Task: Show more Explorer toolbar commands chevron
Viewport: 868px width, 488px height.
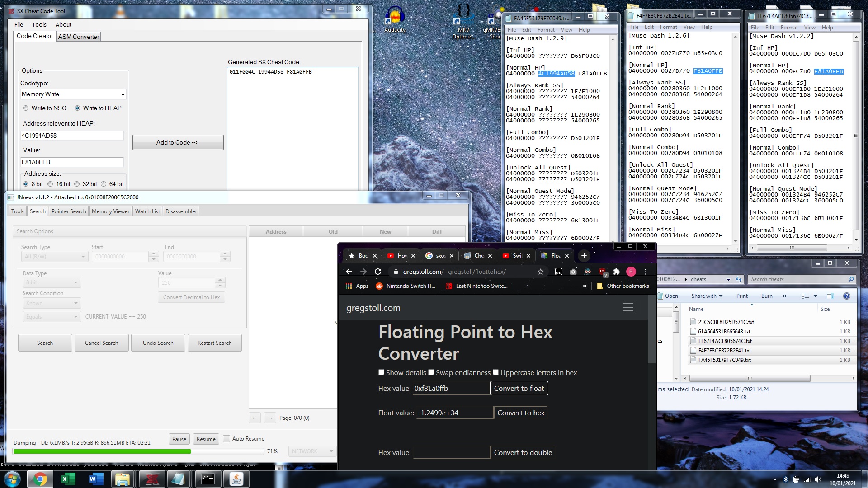Action: coord(784,296)
